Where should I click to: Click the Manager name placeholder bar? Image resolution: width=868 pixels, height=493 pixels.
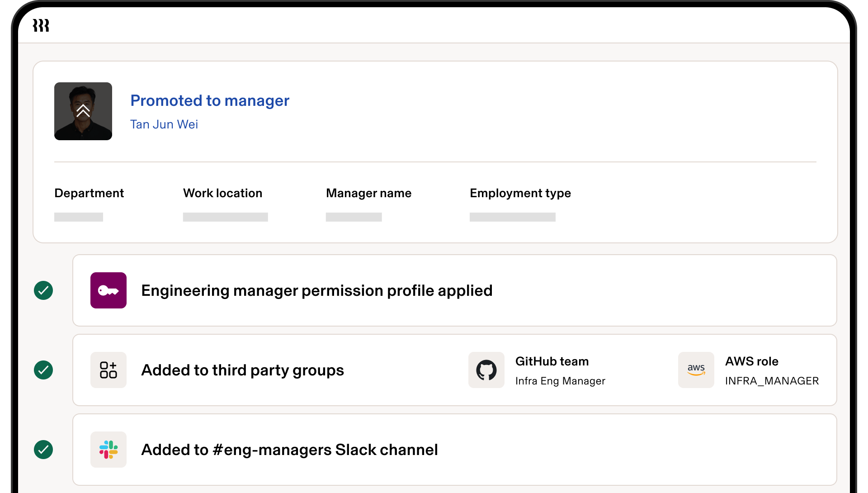353,217
